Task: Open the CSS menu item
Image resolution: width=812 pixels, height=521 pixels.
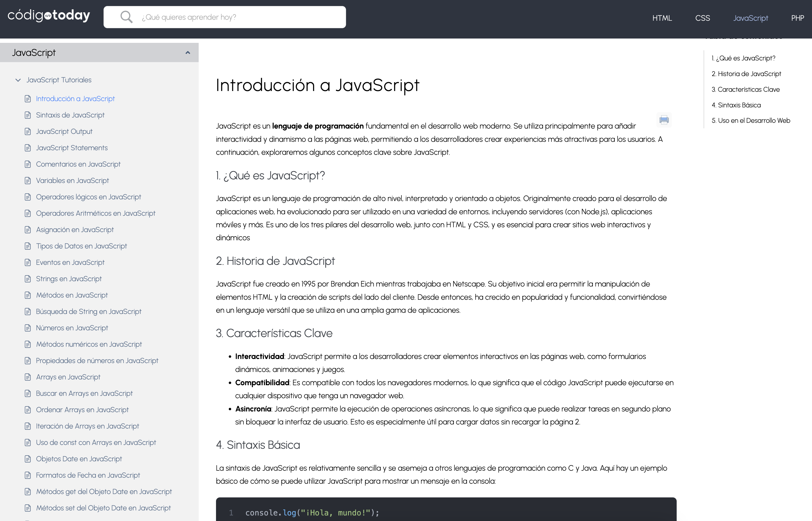Action: point(702,18)
